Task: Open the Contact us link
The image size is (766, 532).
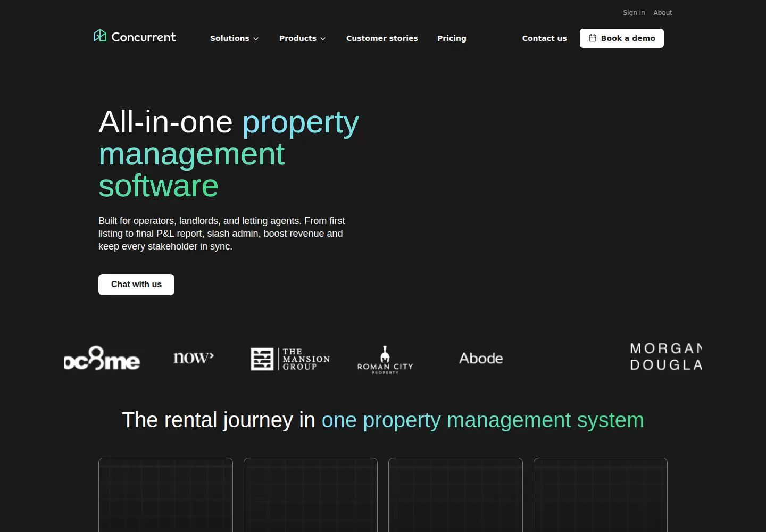Action: tap(544, 38)
